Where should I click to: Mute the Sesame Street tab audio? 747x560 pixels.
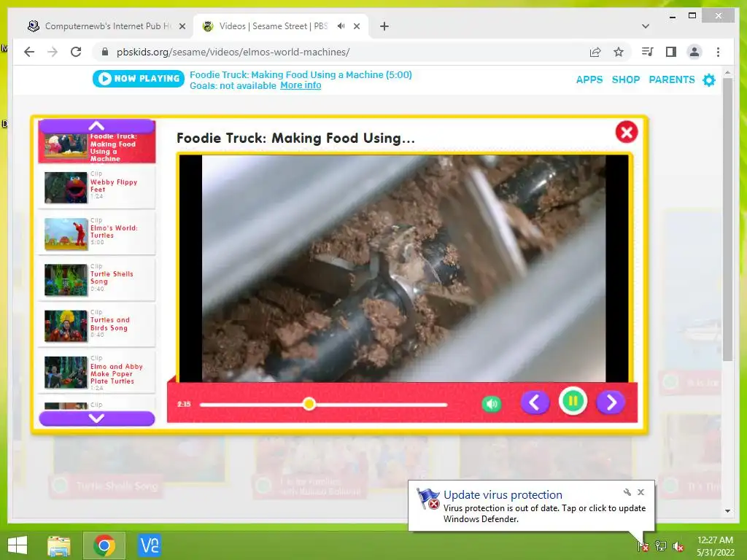click(x=341, y=26)
